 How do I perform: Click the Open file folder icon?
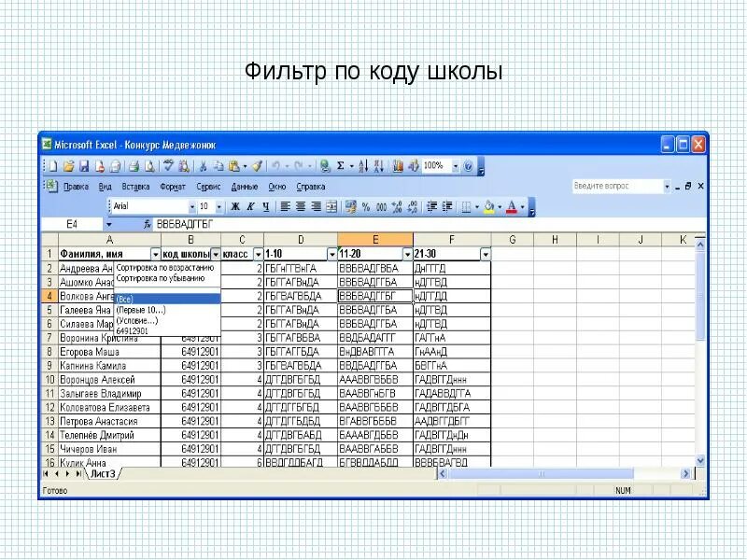click(68, 166)
